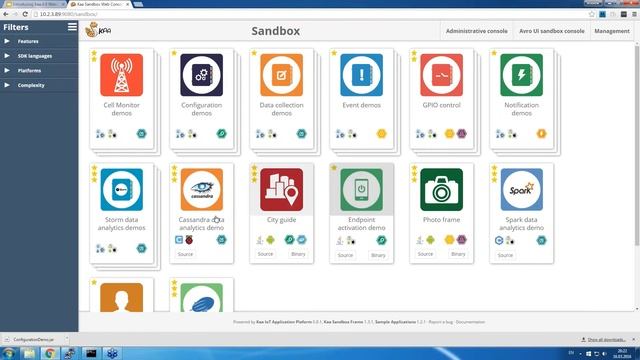Viewport: 640px width, 360px height.
Task: Click Source button on City guide card
Action: point(265,254)
